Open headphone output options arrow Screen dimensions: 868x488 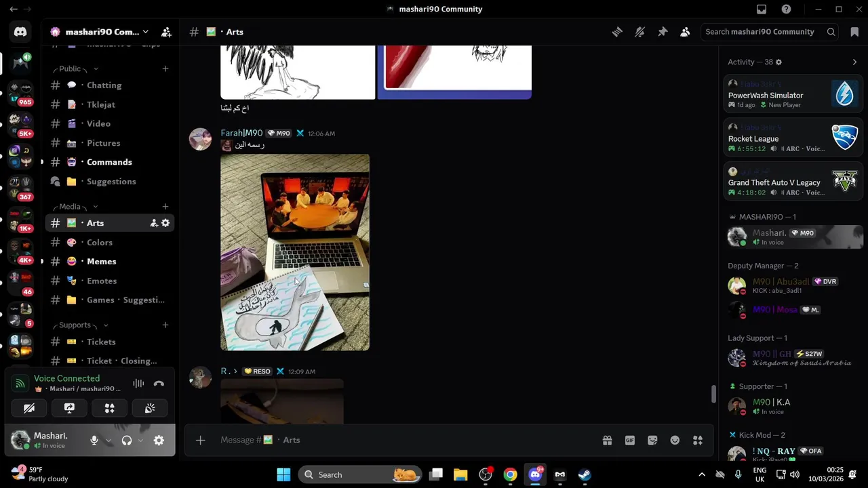(x=140, y=441)
